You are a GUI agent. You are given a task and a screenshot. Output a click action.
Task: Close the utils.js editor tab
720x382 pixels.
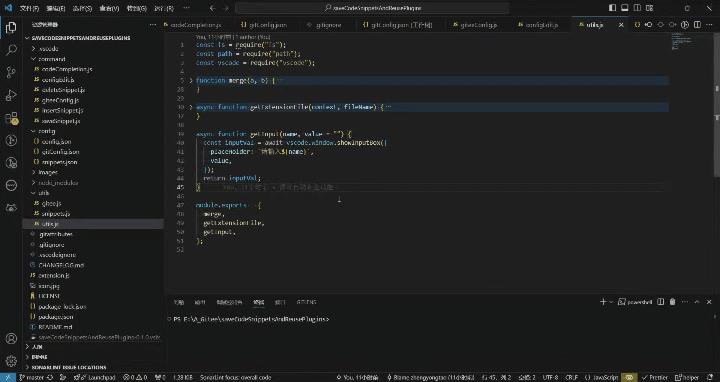coord(621,25)
